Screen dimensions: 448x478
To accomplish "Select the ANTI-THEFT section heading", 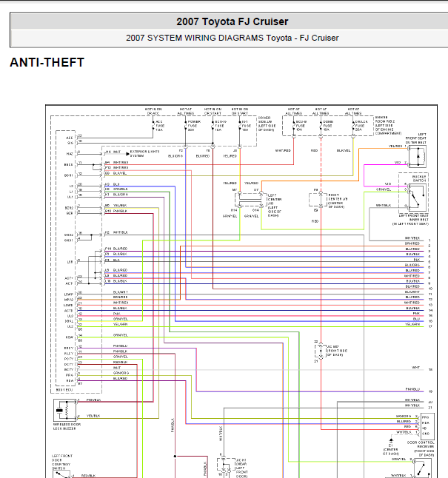I will (x=47, y=62).
